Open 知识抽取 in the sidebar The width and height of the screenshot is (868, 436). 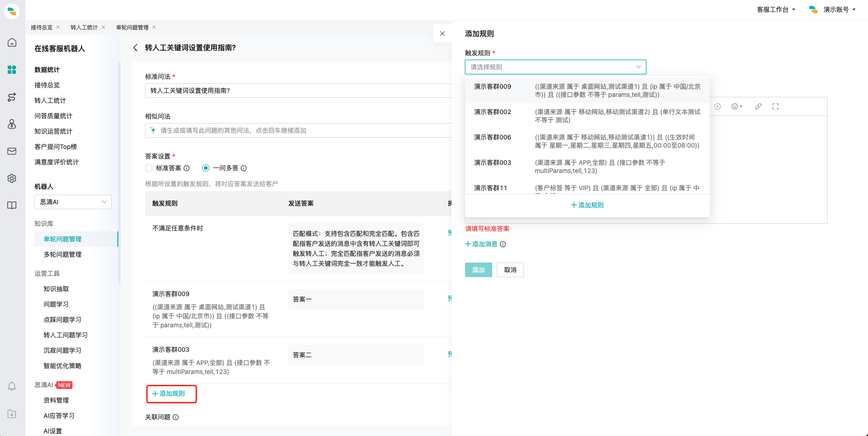coord(56,289)
